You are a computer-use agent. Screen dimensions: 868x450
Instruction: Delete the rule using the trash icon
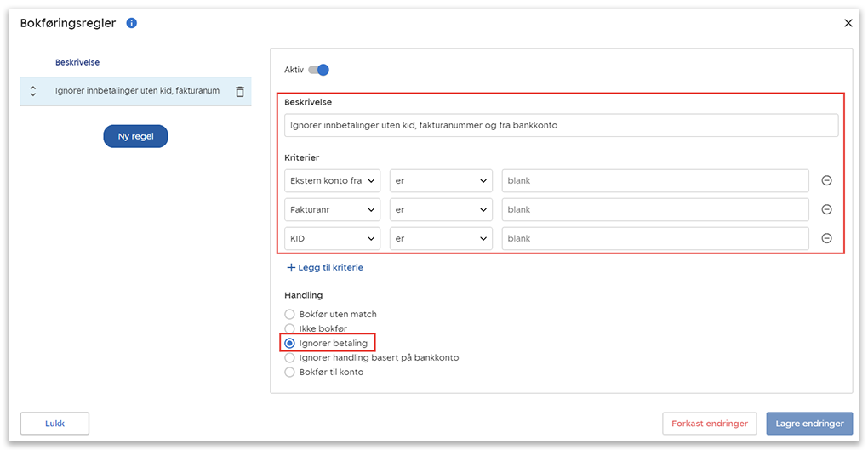point(240,91)
